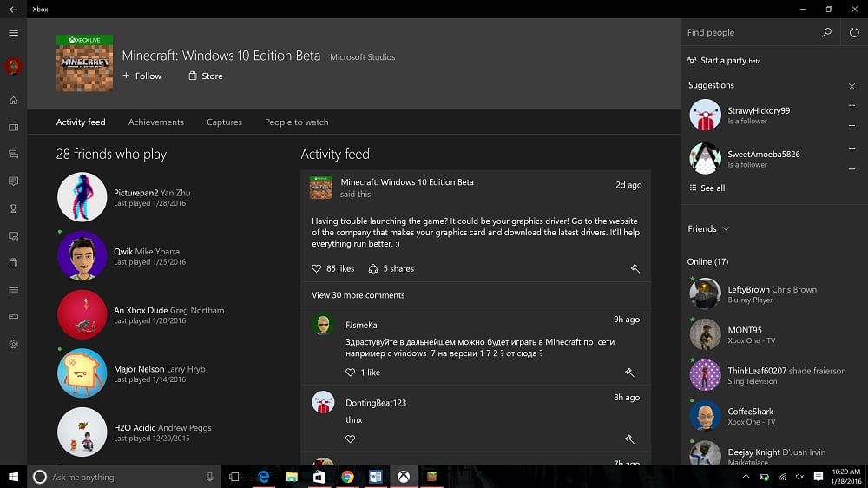The image size is (868, 488).
Task: Expand the Friends filter dropdown
Action: [x=708, y=228]
